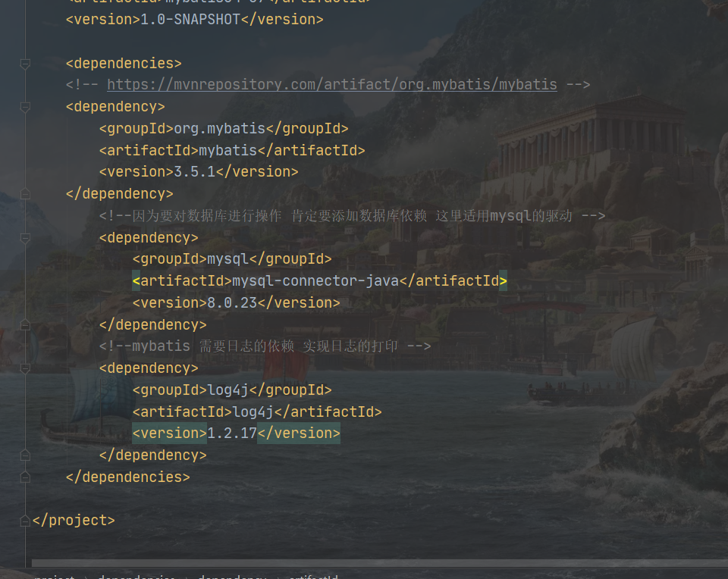The height and width of the screenshot is (579, 728).
Task: Click the <dependencies> opening tag text
Action: click(x=124, y=63)
